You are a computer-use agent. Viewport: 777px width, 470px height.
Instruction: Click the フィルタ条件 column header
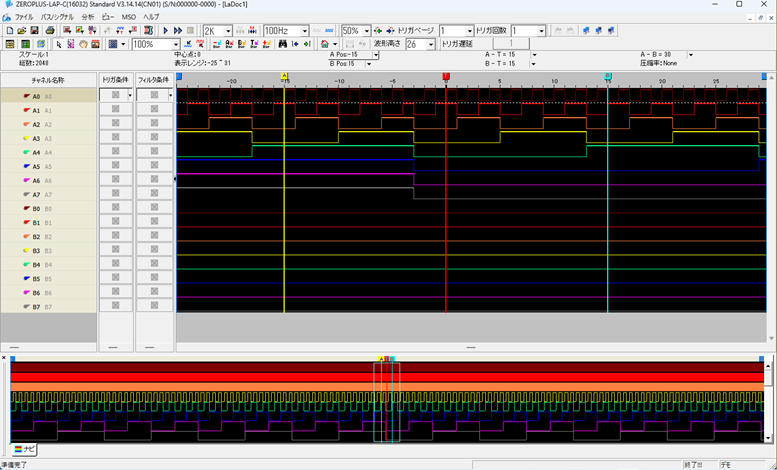pyautogui.click(x=155, y=80)
